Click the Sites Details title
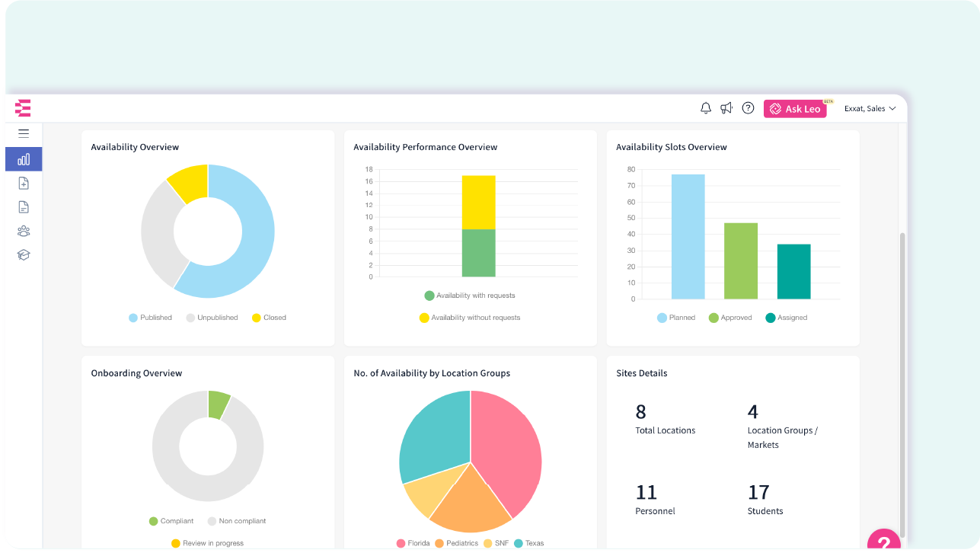The height and width of the screenshot is (553, 980). [x=642, y=373]
